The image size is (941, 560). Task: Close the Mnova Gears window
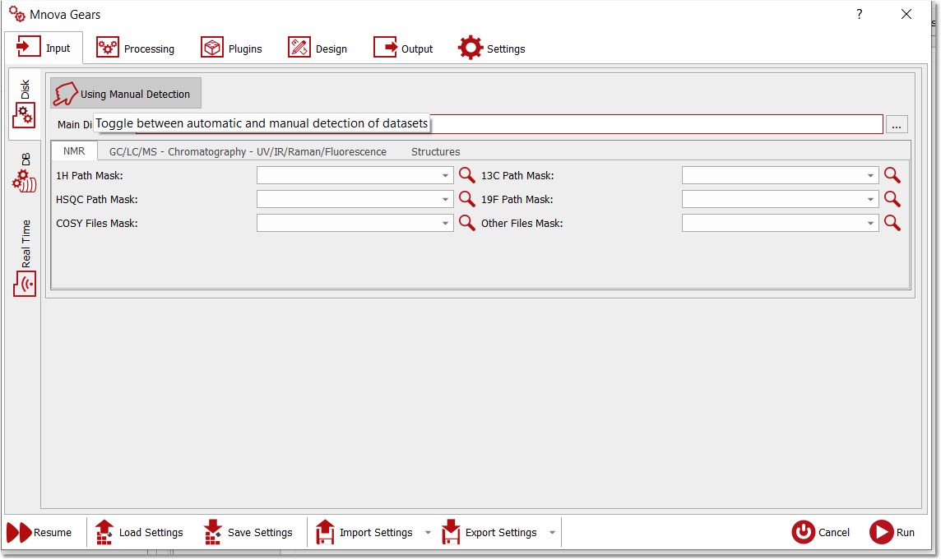click(x=906, y=15)
